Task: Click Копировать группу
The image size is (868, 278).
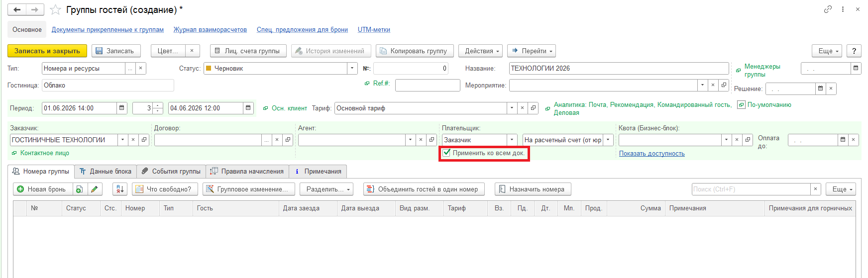Action: point(415,51)
